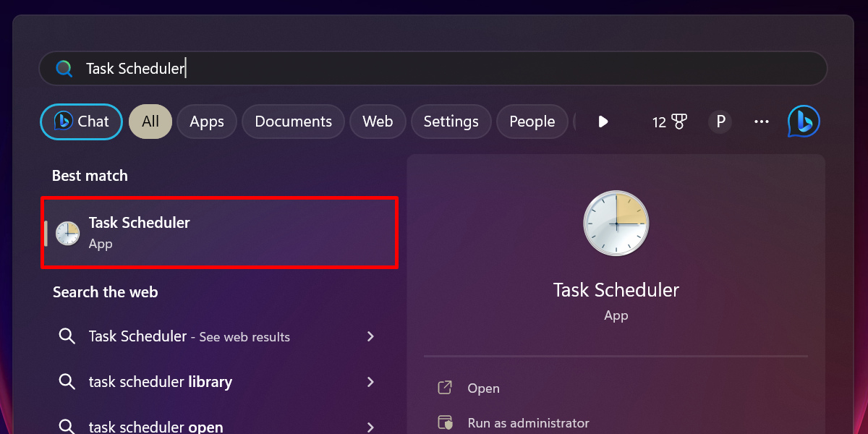Screen dimensions: 868x434
Task: Click Open to launch Task Scheduler
Action: pyautogui.click(x=483, y=388)
